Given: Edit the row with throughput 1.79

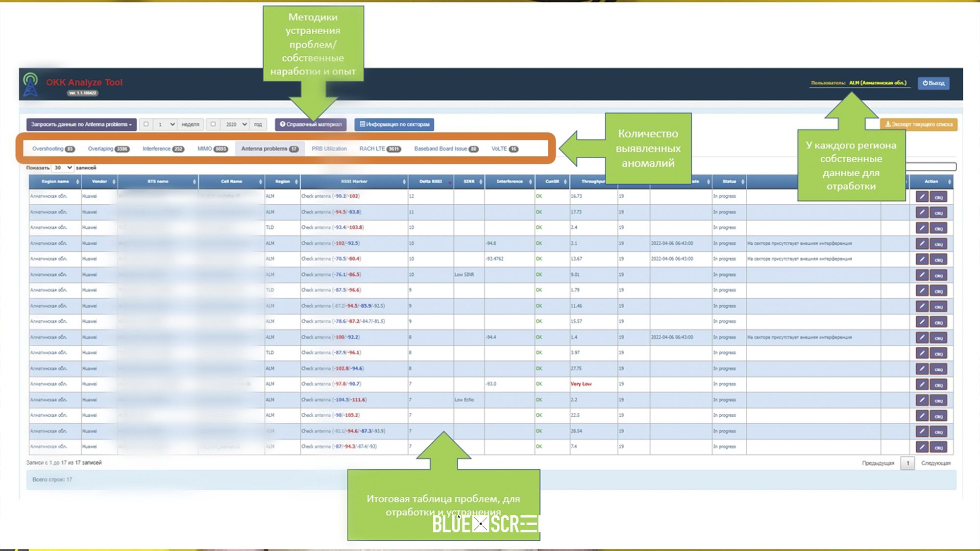Looking at the screenshot, I should pos(922,291).
